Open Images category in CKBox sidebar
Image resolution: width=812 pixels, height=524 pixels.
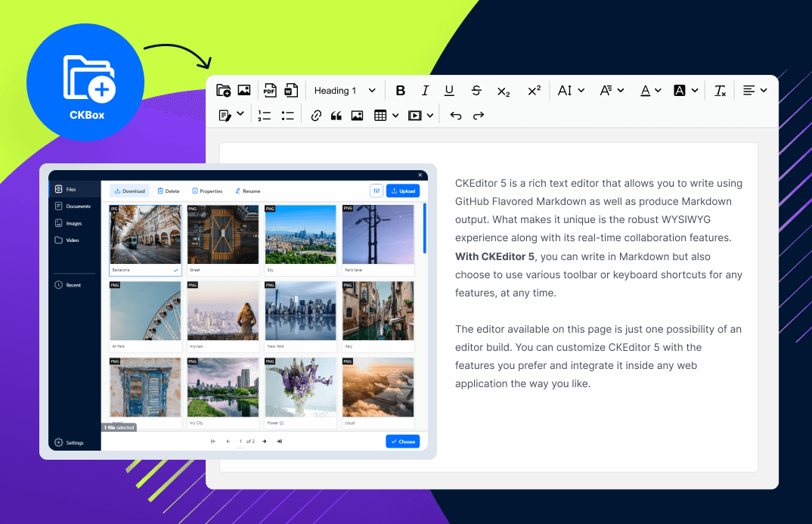click(x=75, y=223)
